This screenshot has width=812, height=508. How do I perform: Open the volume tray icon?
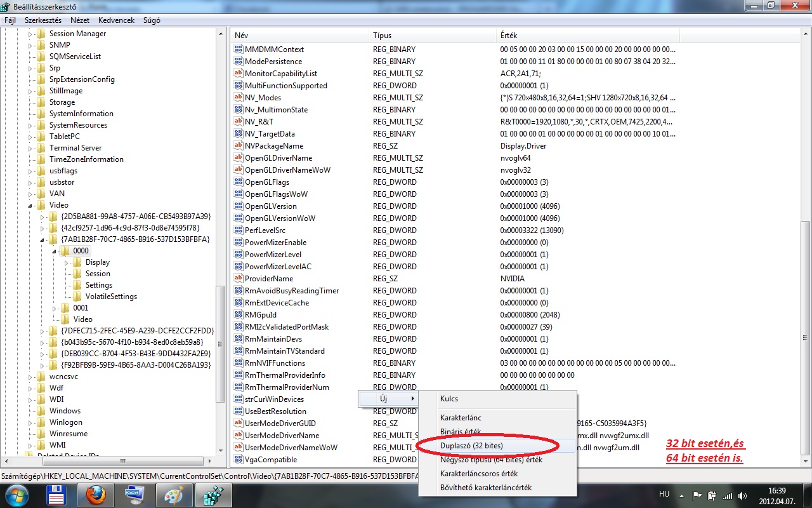743,495
